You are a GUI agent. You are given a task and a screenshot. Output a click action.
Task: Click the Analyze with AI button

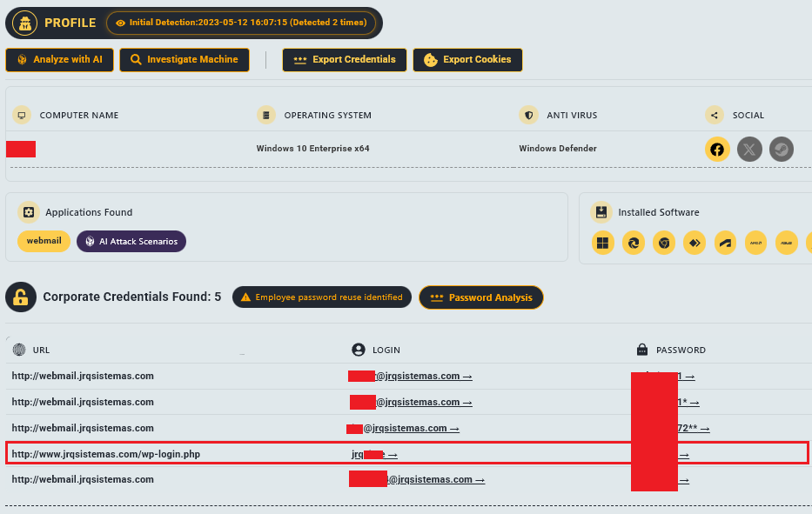coord(59,60)
